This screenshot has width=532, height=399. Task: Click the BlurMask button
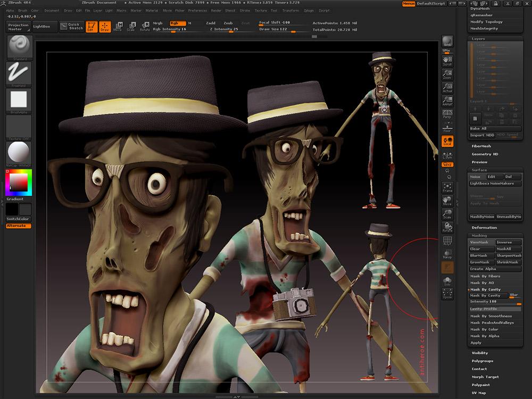click(482, 255)
